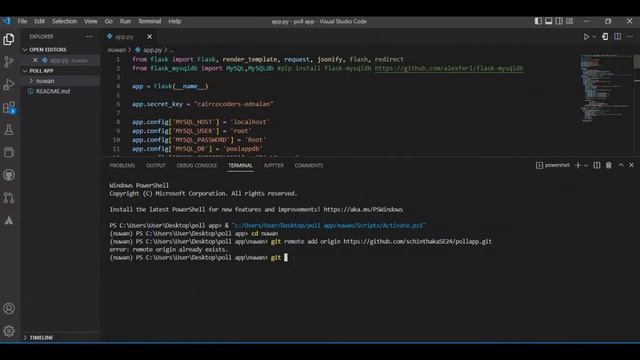
Task: Toggle the bottom panel layout
Action: pyautogui.click(x=549, y=21)
